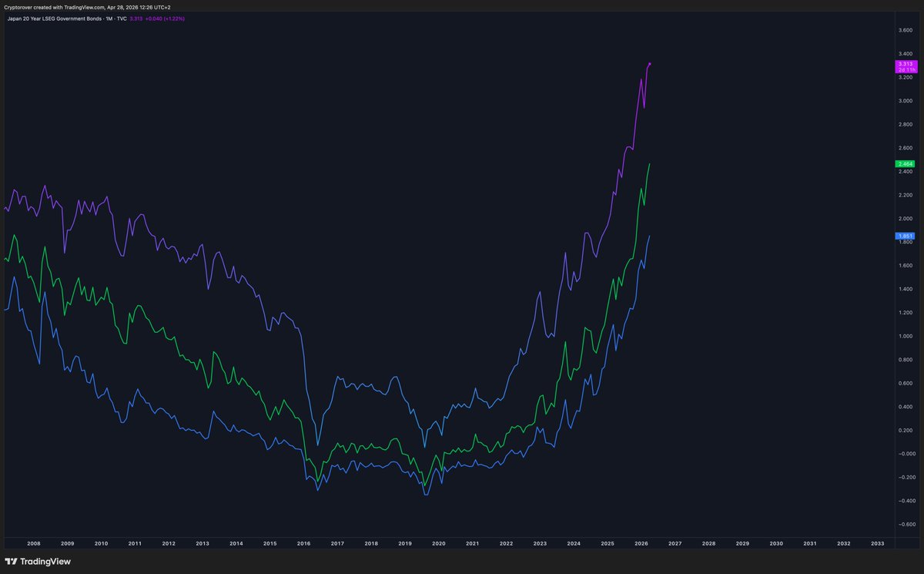Click the +0.040 (+1.22%) change in the legend

pyautogui.click(x=165, y=18)
